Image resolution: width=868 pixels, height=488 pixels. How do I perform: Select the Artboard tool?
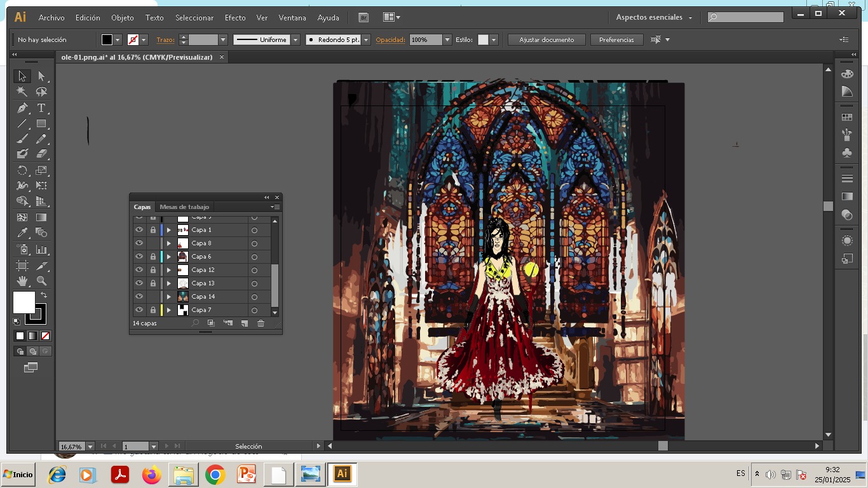tap(22, 266)
